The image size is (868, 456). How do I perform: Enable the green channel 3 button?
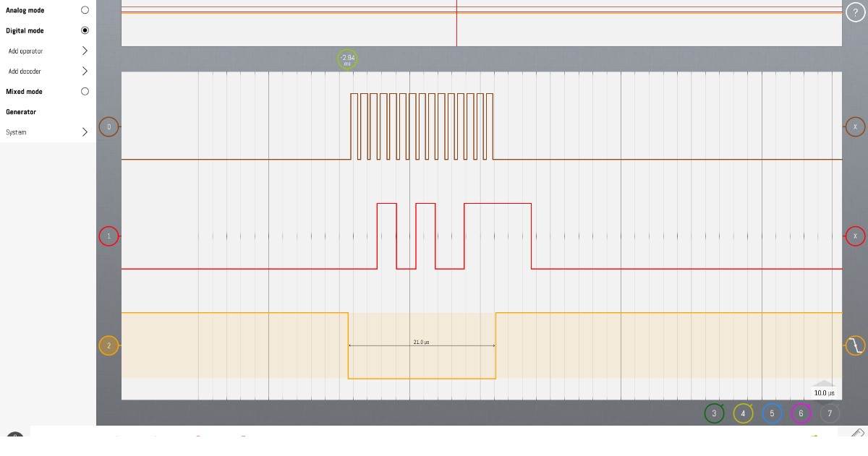click(x=714, y=413)
